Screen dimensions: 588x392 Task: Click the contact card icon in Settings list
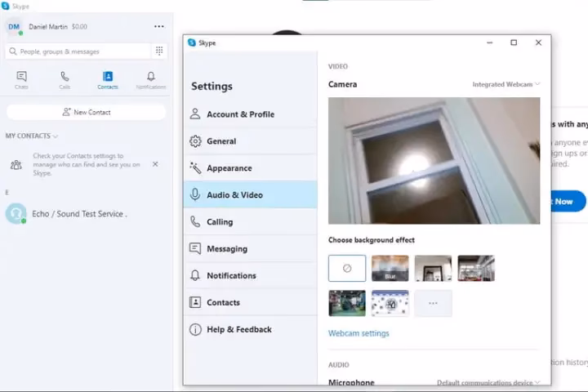pyautogui.click(x=195, y=302)
